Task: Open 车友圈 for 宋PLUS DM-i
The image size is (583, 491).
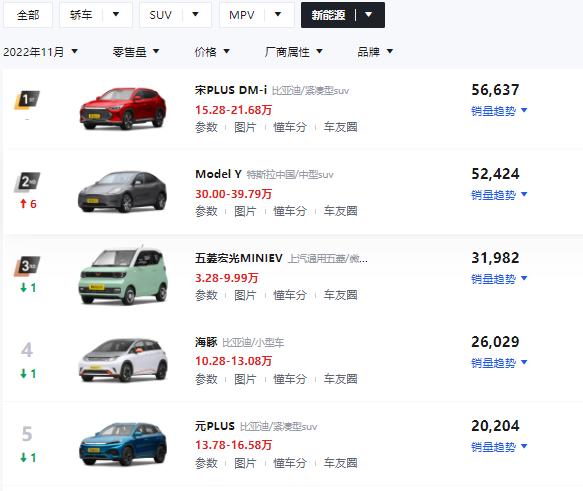Action: 341,127
